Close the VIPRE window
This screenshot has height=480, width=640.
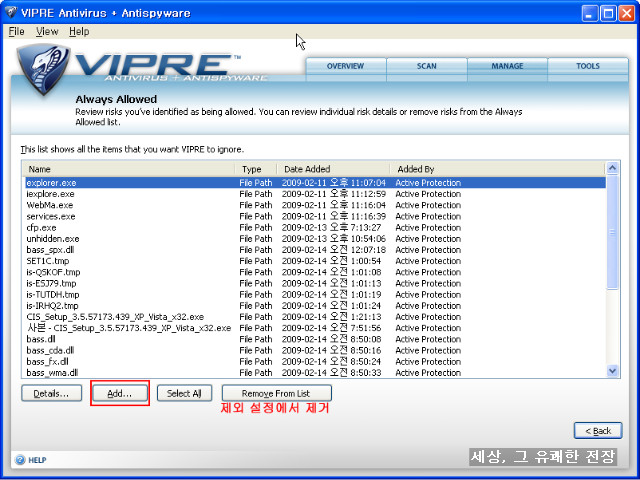(626, 13)
